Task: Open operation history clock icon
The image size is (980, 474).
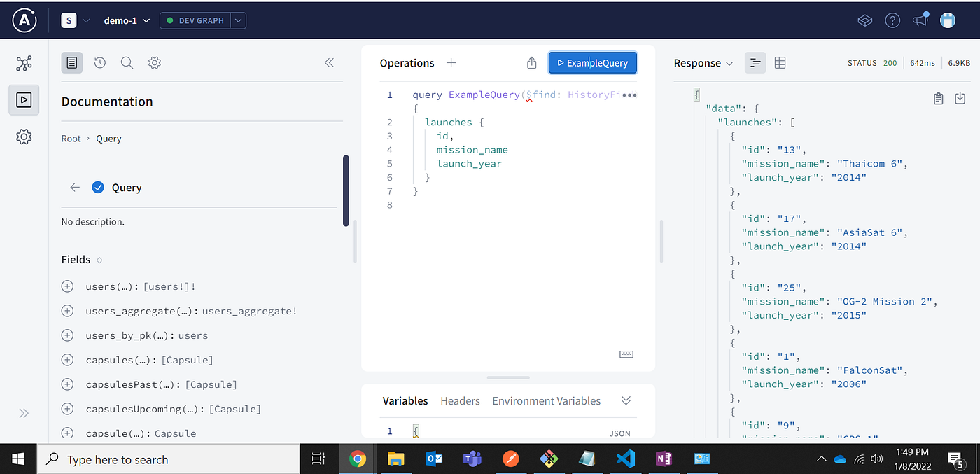Action: [x=100, y=63]
